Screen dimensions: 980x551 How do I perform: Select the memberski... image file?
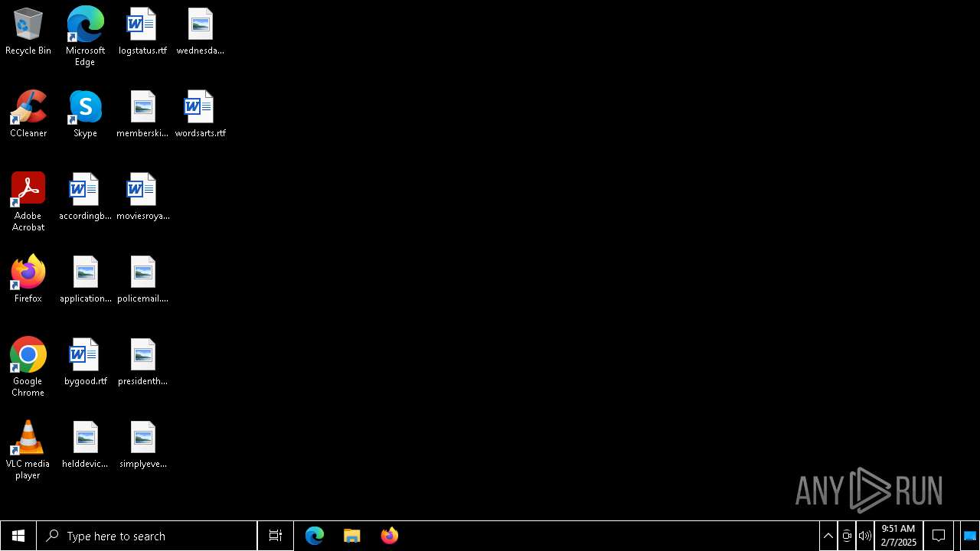[x=142, y=114]
